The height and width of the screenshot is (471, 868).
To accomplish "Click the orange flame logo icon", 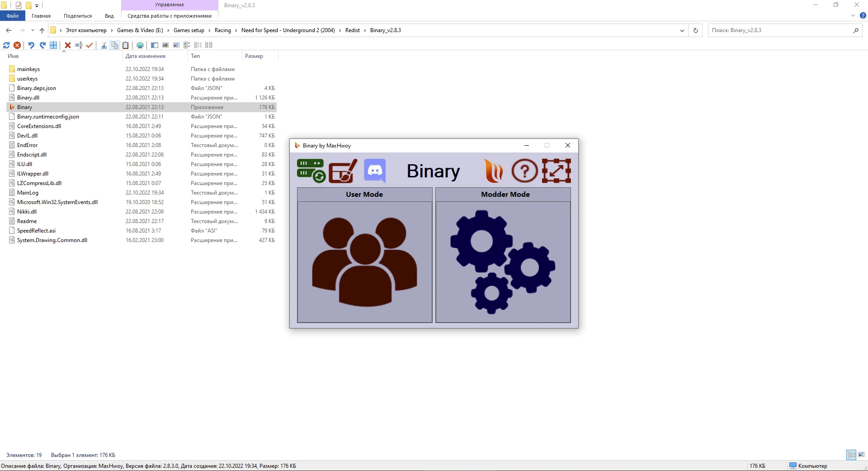I will click(x=493, y=171).
